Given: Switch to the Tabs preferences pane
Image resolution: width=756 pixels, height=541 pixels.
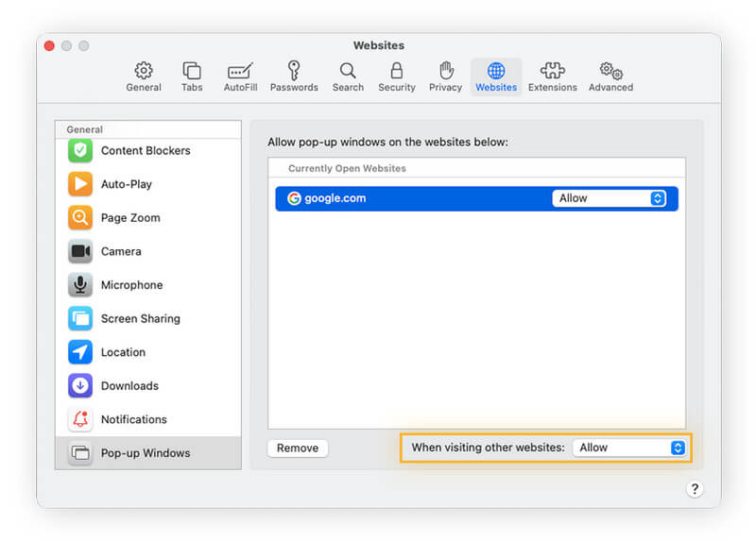Looking at the screenshot, I should (x=192, y=76).
